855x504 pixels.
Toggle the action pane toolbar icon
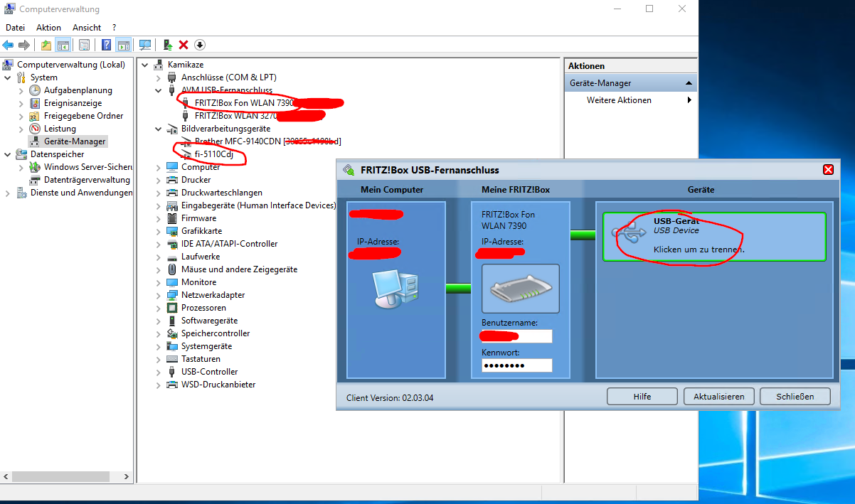tap(123, 45)
